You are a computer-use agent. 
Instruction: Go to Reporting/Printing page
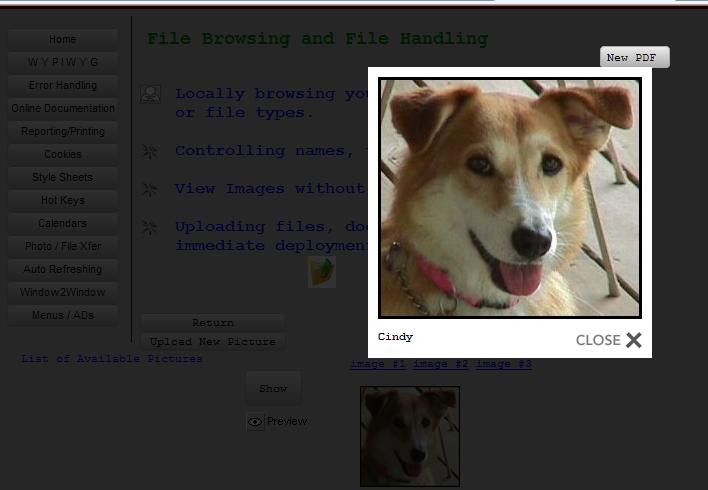click(63, 131)
